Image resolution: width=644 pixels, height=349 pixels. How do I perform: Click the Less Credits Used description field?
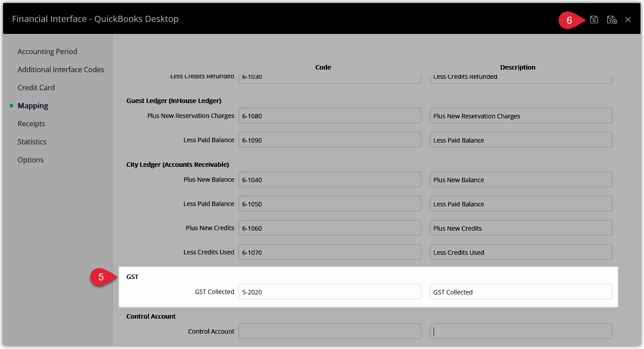pos(521,252)
